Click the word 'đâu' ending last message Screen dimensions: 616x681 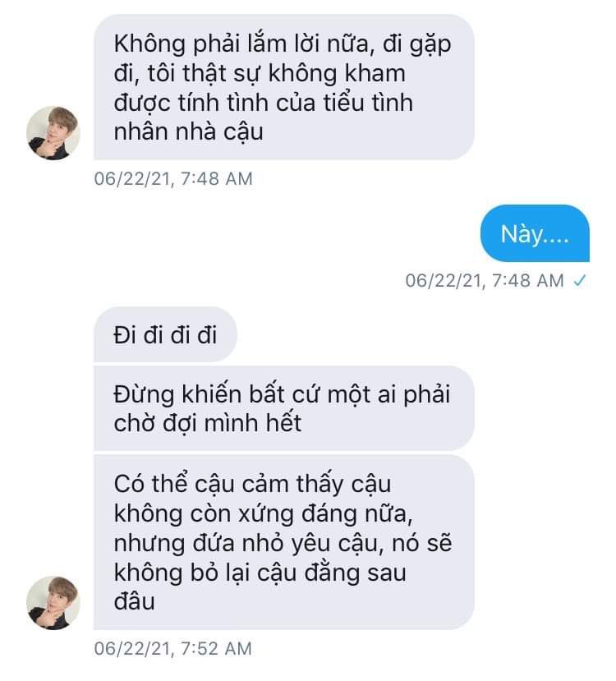(134, 601)
